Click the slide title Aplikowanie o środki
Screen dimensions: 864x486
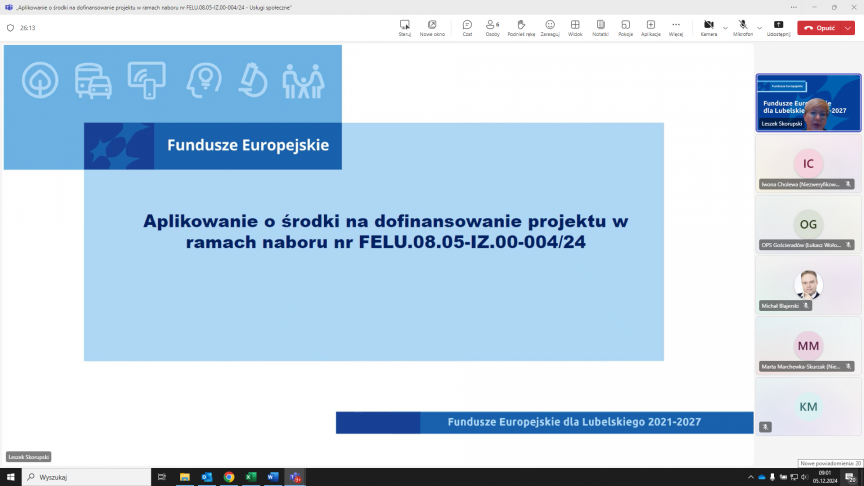(x=386, y=231)
